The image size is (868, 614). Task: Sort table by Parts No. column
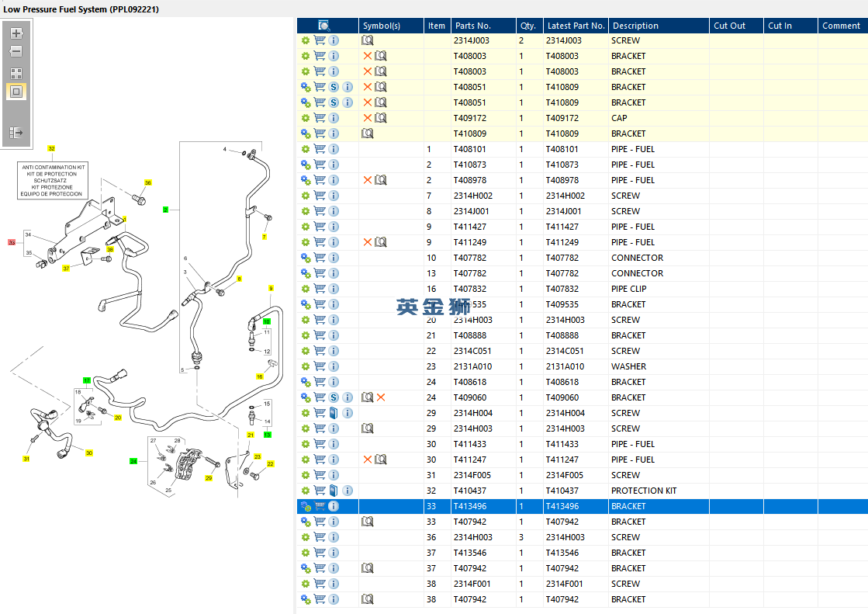click(x=473, y=26)
